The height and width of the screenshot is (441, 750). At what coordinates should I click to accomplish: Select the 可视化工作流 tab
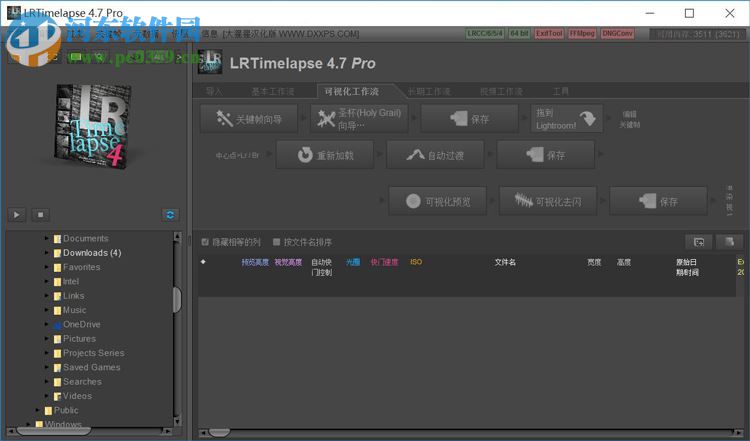pos(352,91)
